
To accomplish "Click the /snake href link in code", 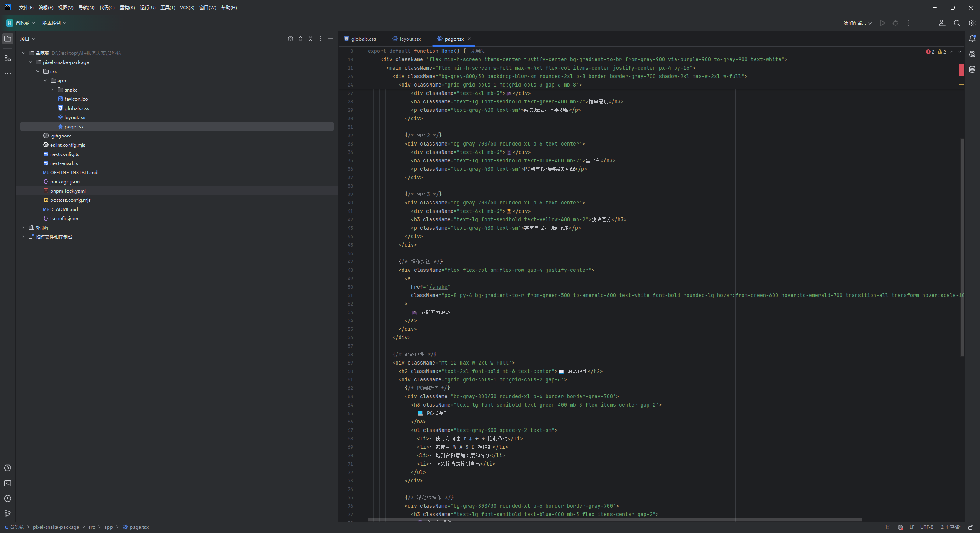I will pyautogui.click(x=438, y=287).
